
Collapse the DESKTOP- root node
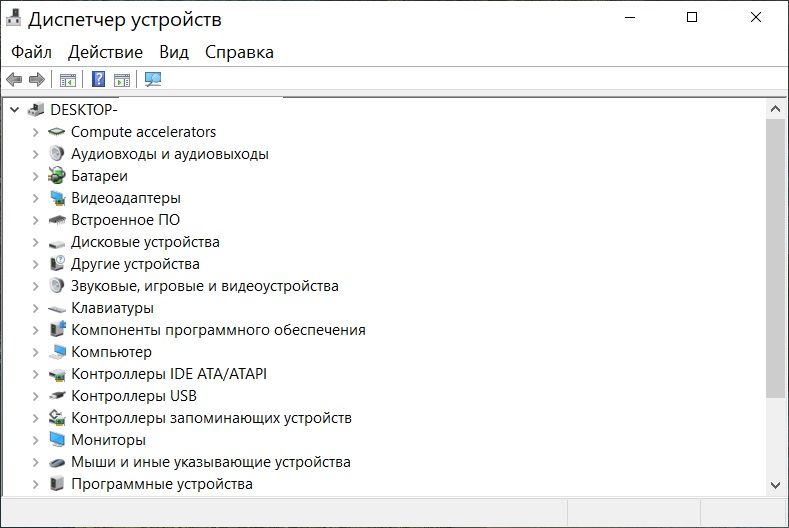15,109
